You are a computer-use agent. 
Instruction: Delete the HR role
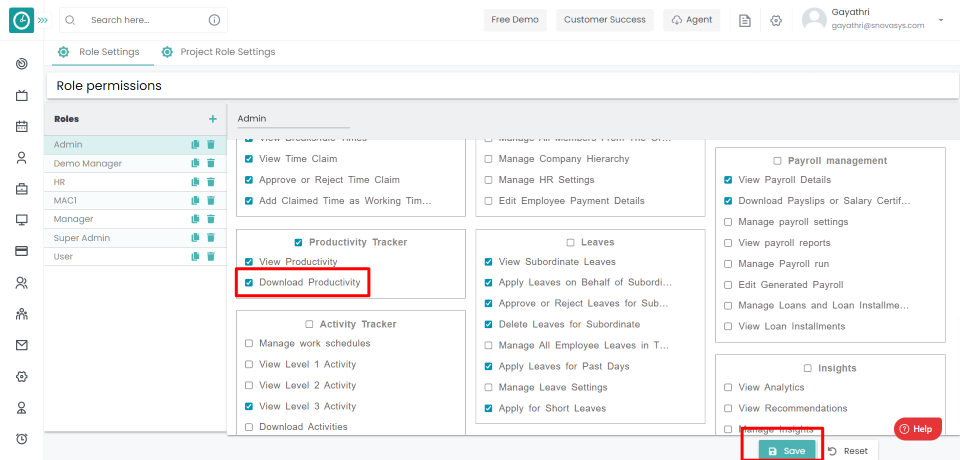(211, 182)
